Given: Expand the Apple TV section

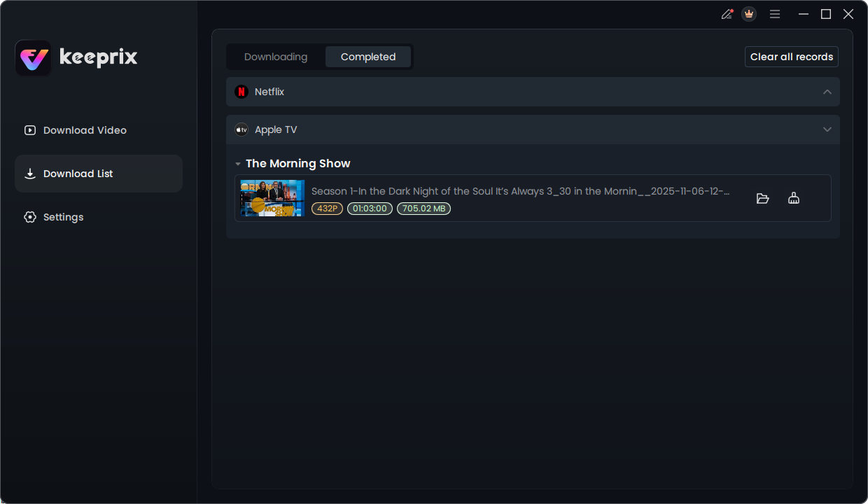Looking at the screenshot, I should point(827,129).
